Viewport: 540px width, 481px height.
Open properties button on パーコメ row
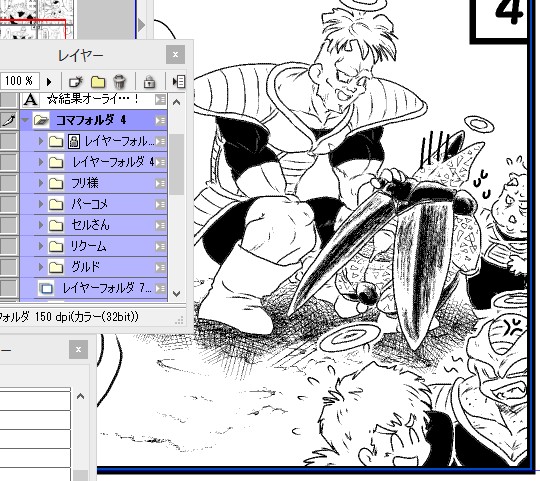point(160,205)
